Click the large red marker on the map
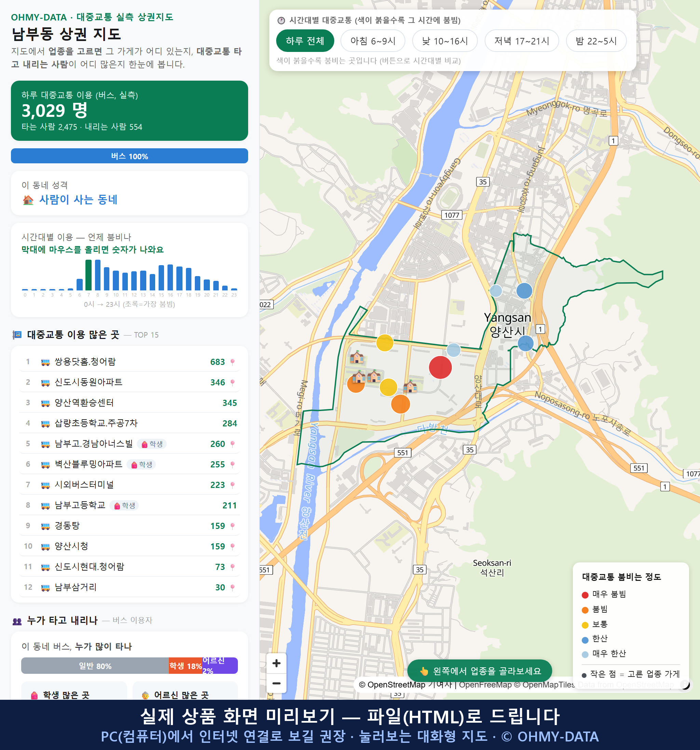 point(440,367)
